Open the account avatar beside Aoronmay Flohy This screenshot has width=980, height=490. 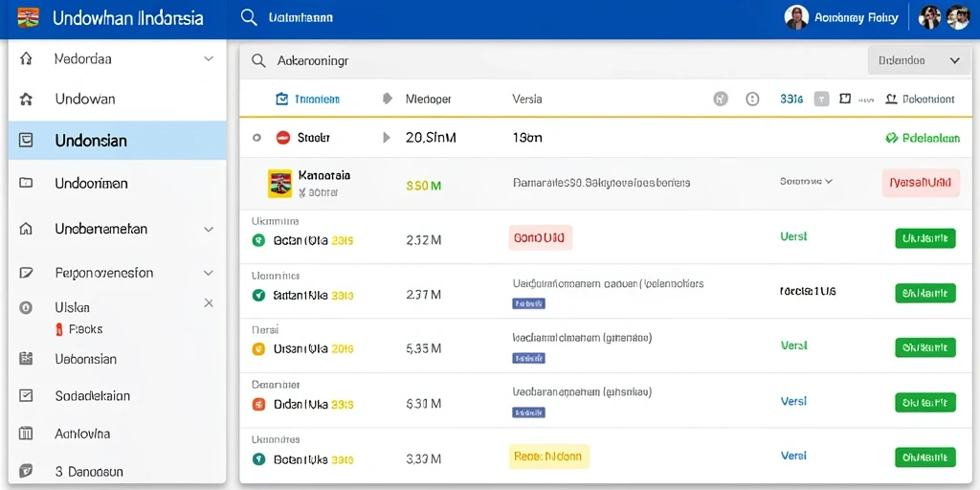coord(796,18)
